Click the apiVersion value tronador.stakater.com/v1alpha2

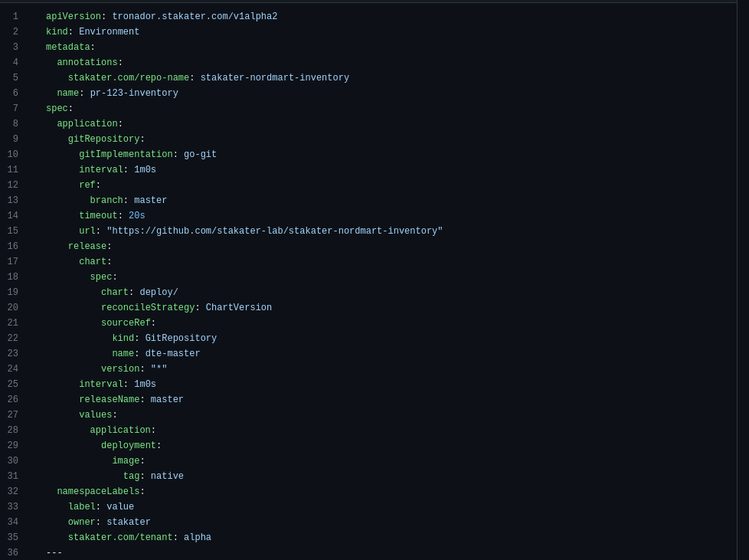point(195,16)
